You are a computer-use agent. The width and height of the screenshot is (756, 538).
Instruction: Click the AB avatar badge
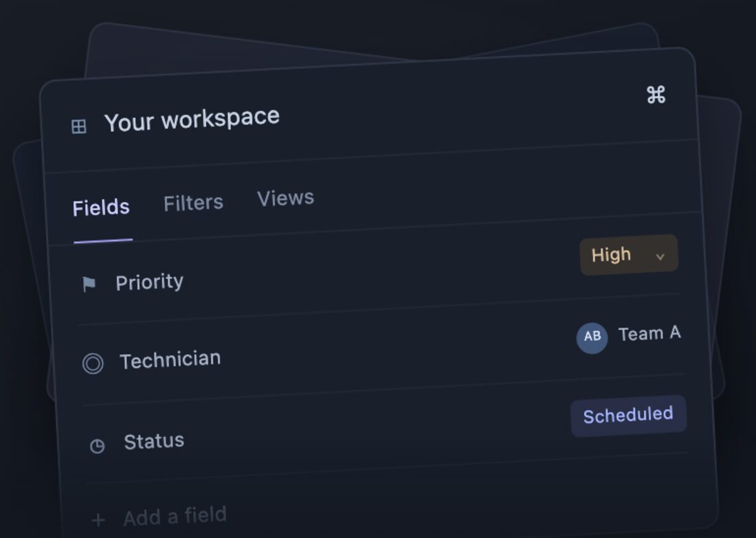pyautogui.click(x=592, y=338)
